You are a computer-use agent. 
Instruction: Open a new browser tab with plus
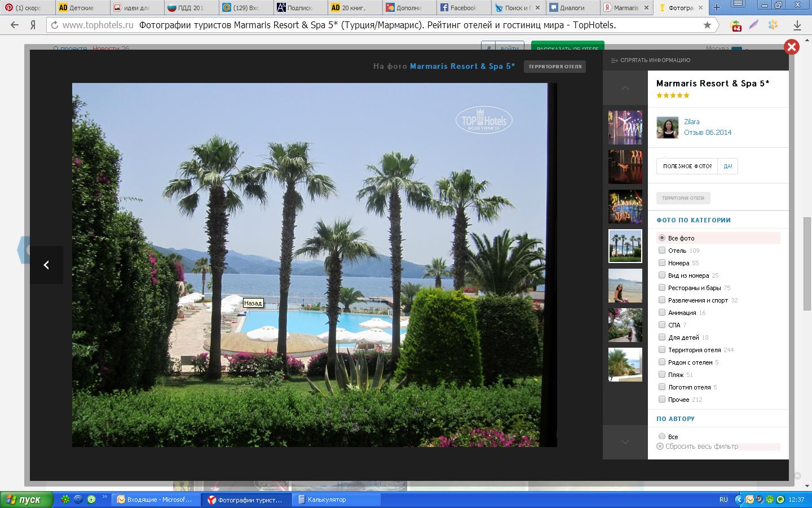(717, 7)
